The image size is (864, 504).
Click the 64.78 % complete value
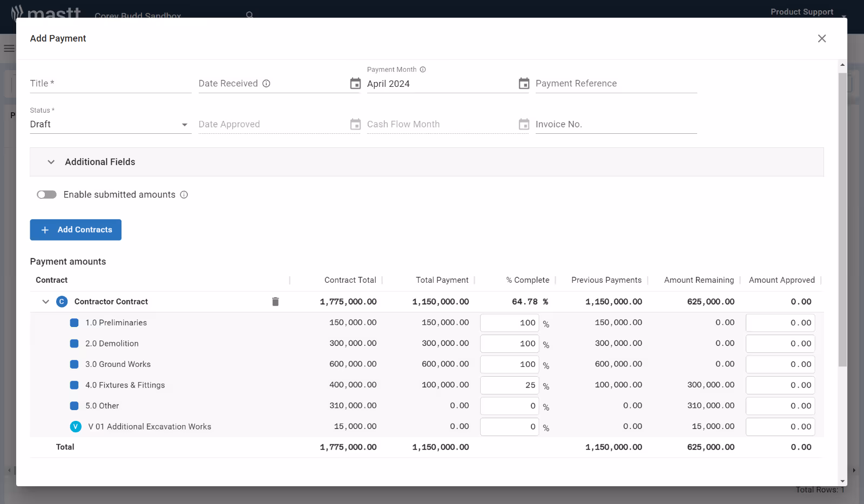click(x=530, y=302)
